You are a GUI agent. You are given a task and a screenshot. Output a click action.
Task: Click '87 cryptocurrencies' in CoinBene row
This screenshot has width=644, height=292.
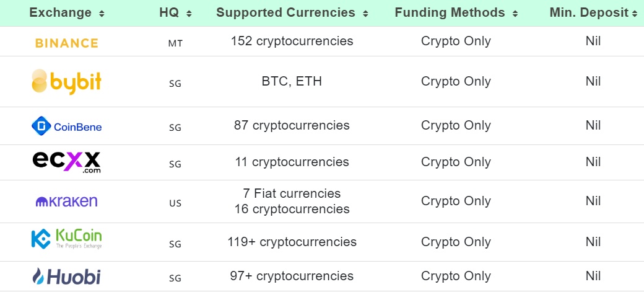pyautogui.click(x=292, y=125)
